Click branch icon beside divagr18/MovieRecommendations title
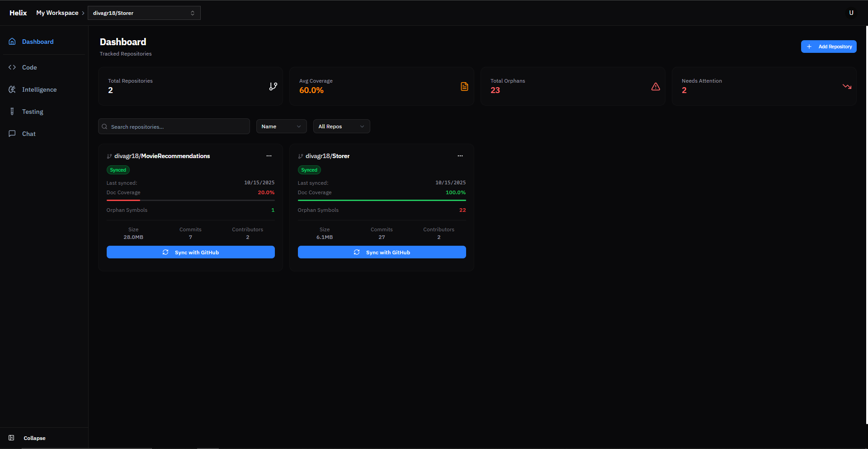868x449 pixels. (109, 156)
